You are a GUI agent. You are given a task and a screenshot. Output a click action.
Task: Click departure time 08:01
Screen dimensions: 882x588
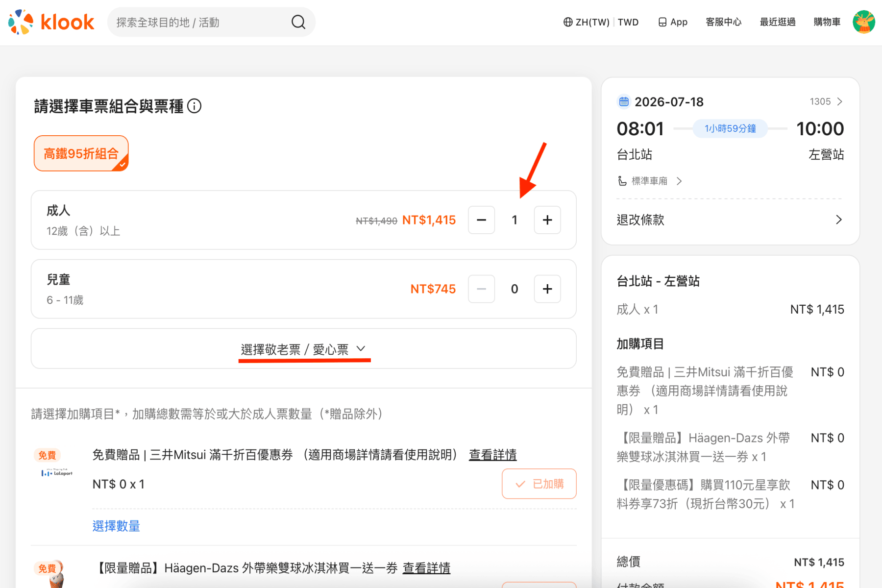tap(640, 129)
